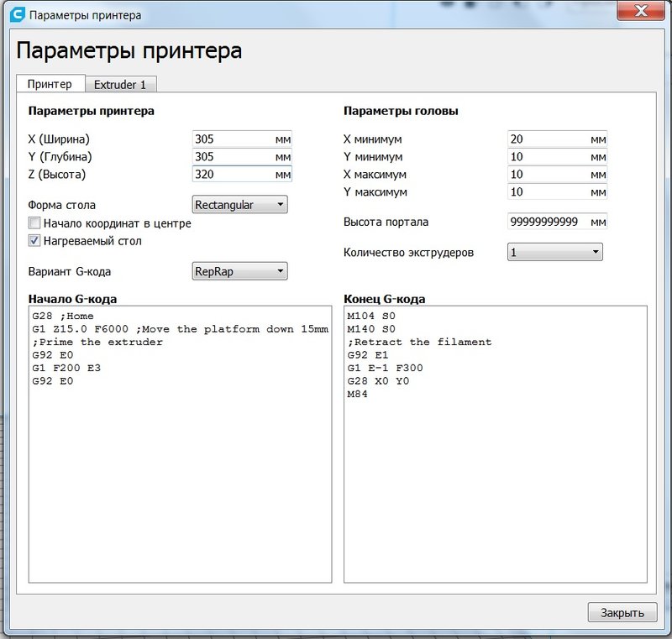The width and height of the screenshot is (672, 639).
Task: Edit the 'Высота портала' gantry height field
Action: coord(547,223)
